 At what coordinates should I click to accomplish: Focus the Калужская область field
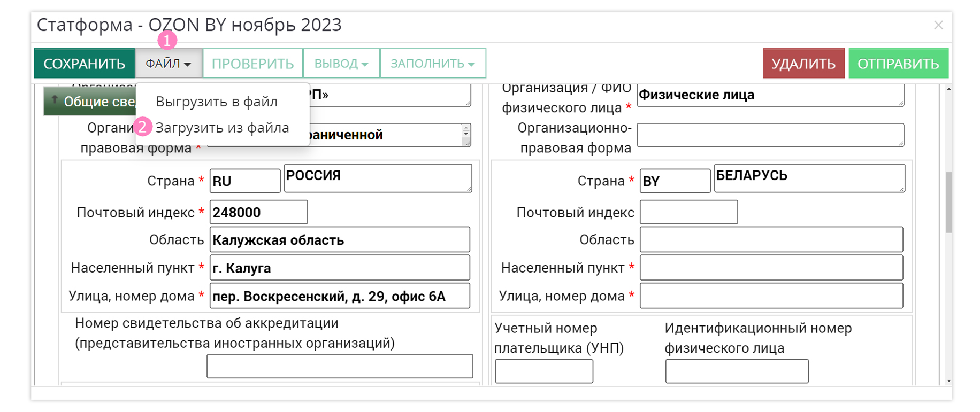(x=340, y=240)
